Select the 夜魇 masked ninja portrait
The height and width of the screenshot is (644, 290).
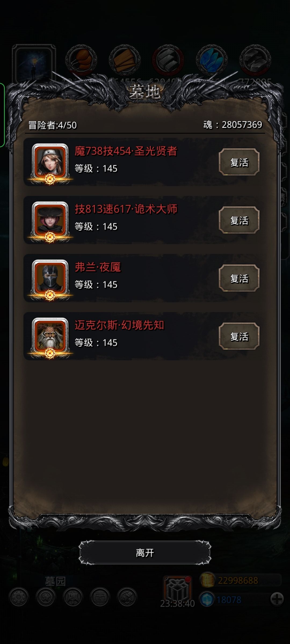pyautogui.click(x=50, y=278)
